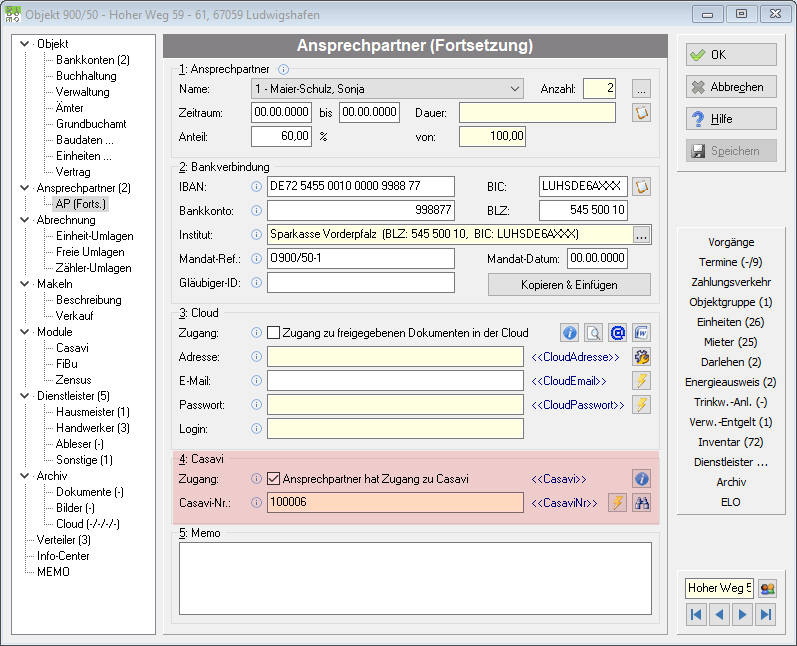Screen dimensions: 797x646
Task: Confirm with the OK button
Action: [x=731, y=54]
